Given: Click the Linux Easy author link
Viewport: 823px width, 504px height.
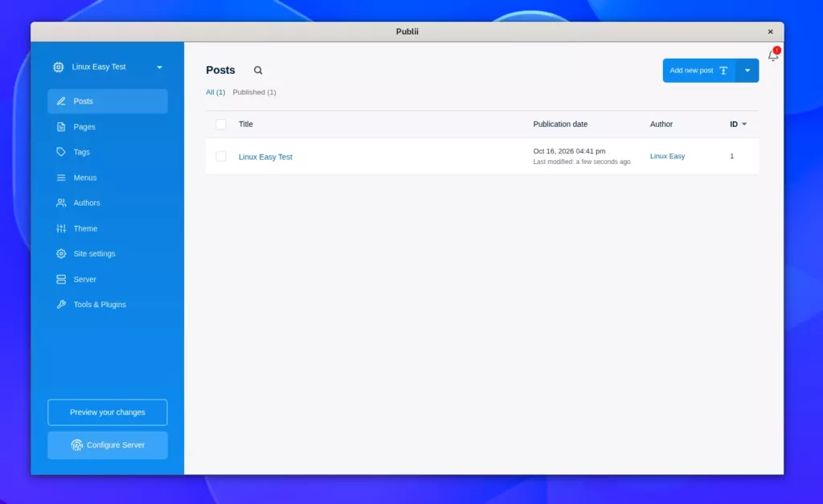Looking at the screenshot, I should pyautogui.click(x=668, y=157).
